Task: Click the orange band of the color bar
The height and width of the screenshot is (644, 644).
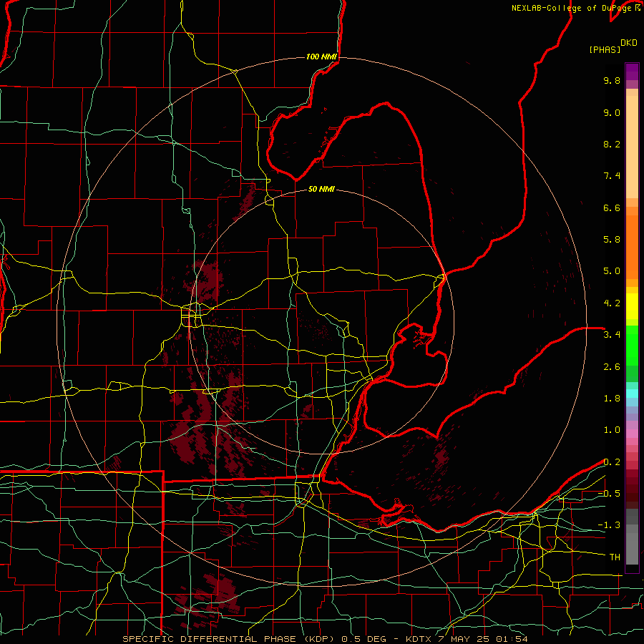Action: click(x=632, y=246)
